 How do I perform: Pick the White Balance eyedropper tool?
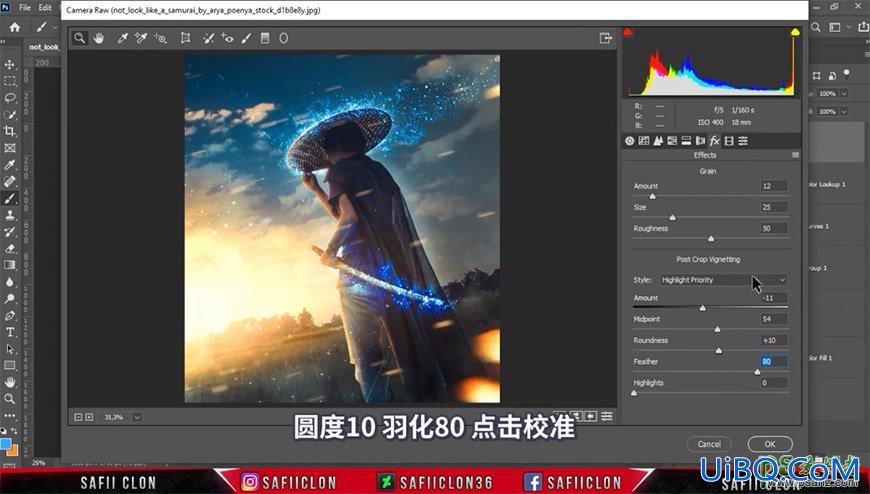[x=122, y=38]
